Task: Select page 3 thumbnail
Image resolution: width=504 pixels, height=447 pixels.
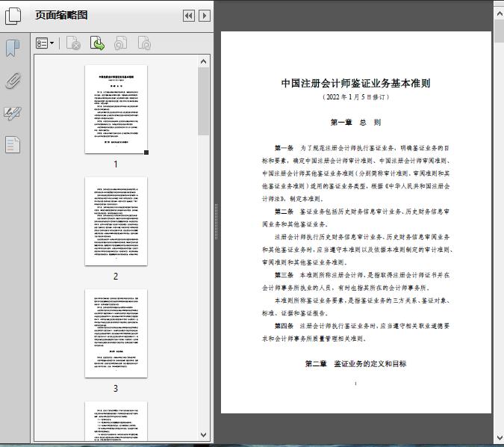Action: [116, 333]
